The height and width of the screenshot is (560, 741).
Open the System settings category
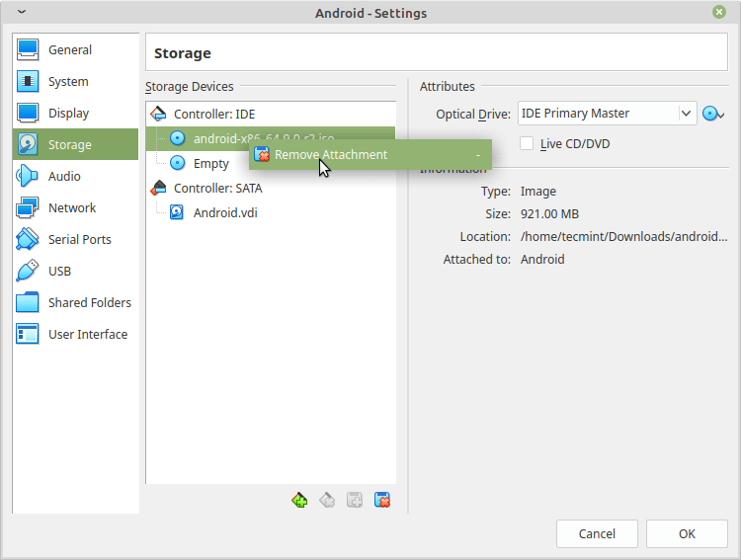(68, 82)
